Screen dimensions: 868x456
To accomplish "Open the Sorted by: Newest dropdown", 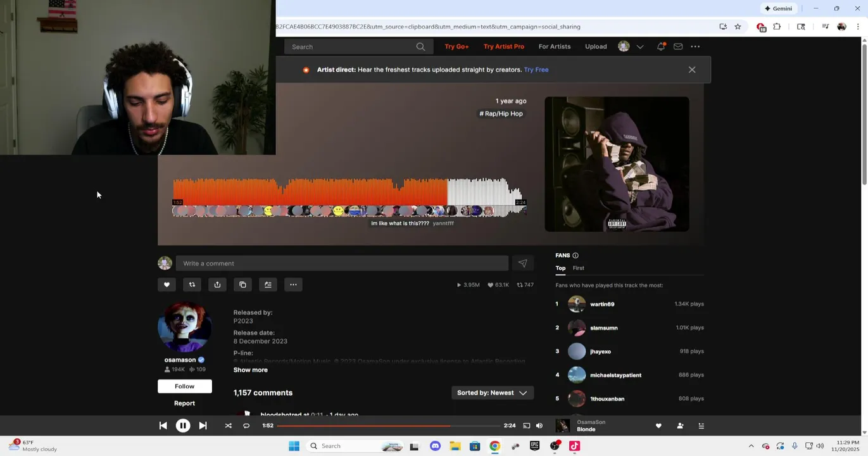I will pos(492,393).
